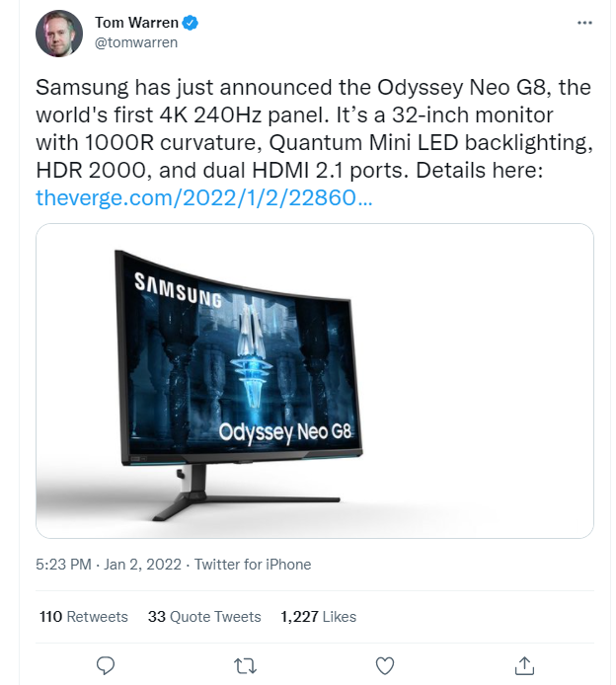Like the tweet with the heart icon
This screenshot has height=685, width=616.
tap(386, 664)
